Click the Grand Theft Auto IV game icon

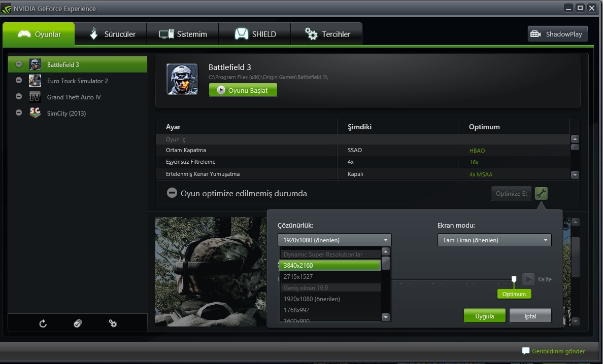(35, 97)
